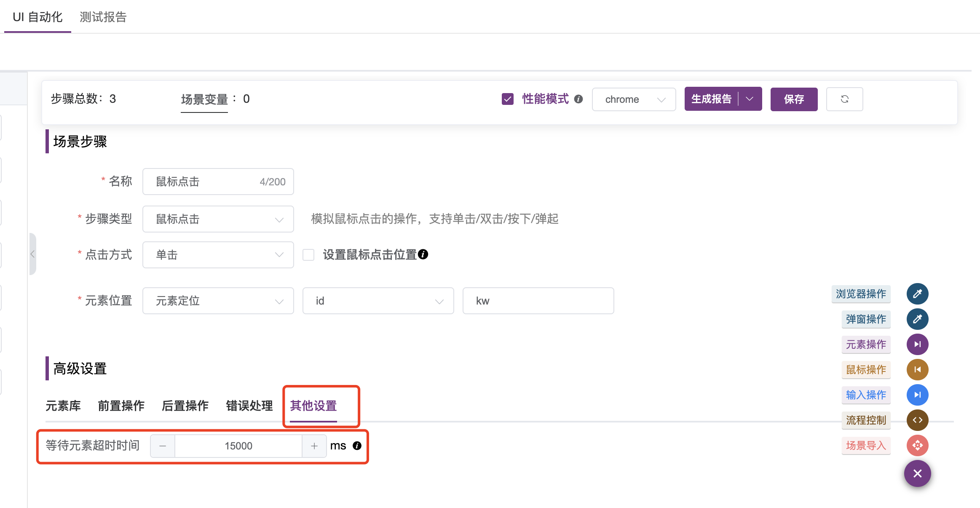Click the 场景导入 label

point(866,445)
